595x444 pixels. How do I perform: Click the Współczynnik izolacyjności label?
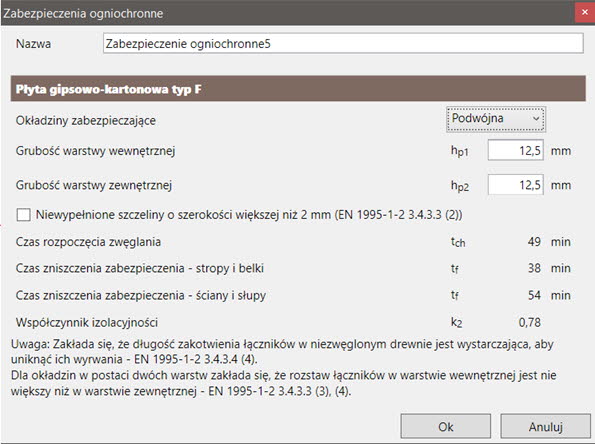click(87, 323)
